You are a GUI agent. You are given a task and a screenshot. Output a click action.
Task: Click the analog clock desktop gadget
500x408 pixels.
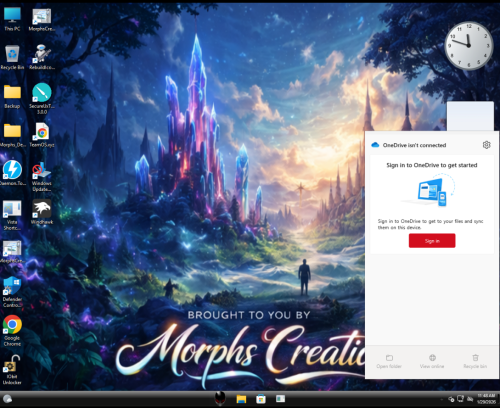point(469,45)
